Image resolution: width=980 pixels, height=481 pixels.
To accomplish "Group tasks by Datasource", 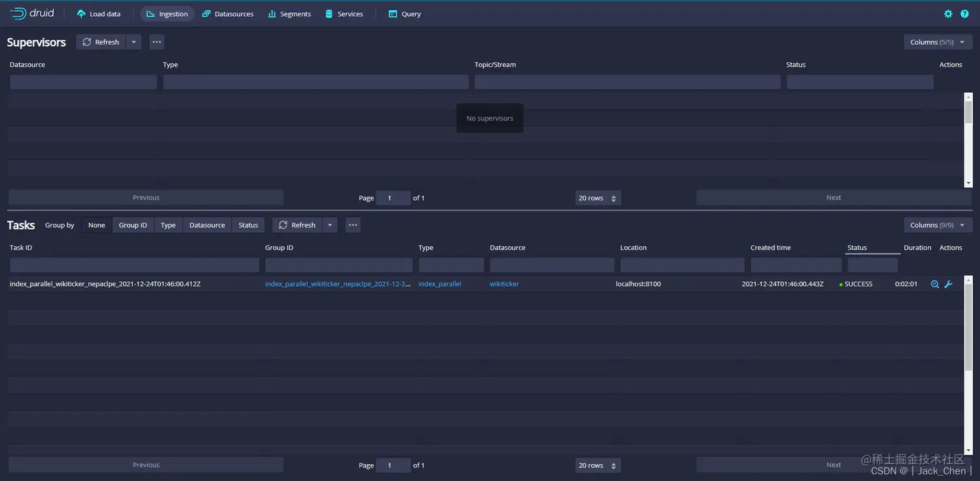I will click(x=207, y=225).
